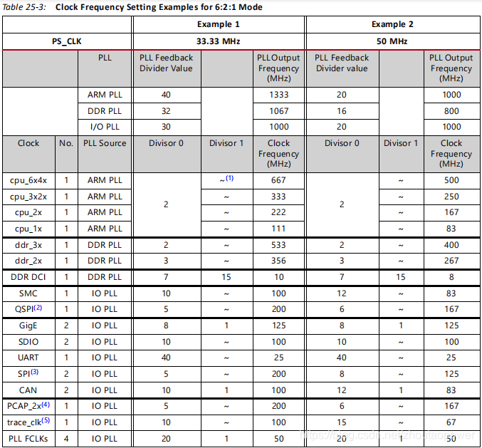
Task: Click footnote link (1) beside cpu_6x4x Divisor 1
Action: (x=230, y=178)
